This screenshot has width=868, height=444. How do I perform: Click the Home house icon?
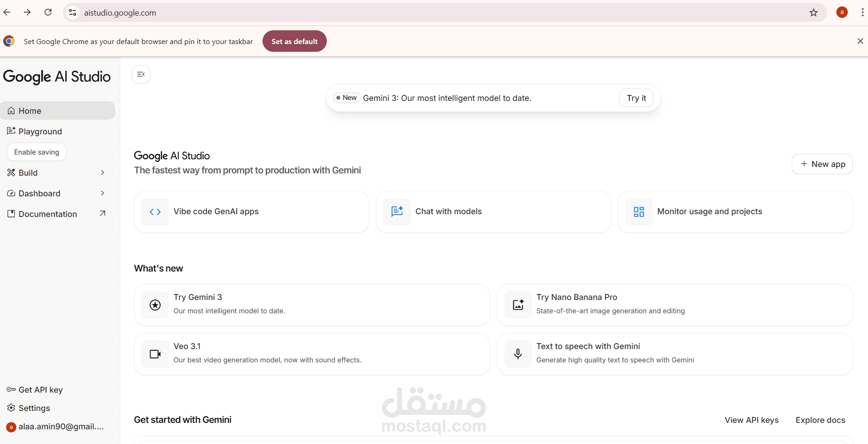click(x=11, y=111)
